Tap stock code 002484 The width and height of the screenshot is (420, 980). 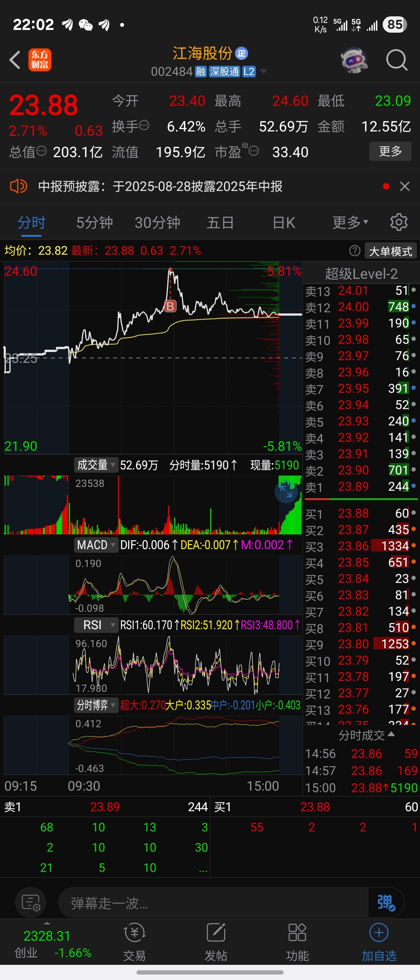[172, 72]
